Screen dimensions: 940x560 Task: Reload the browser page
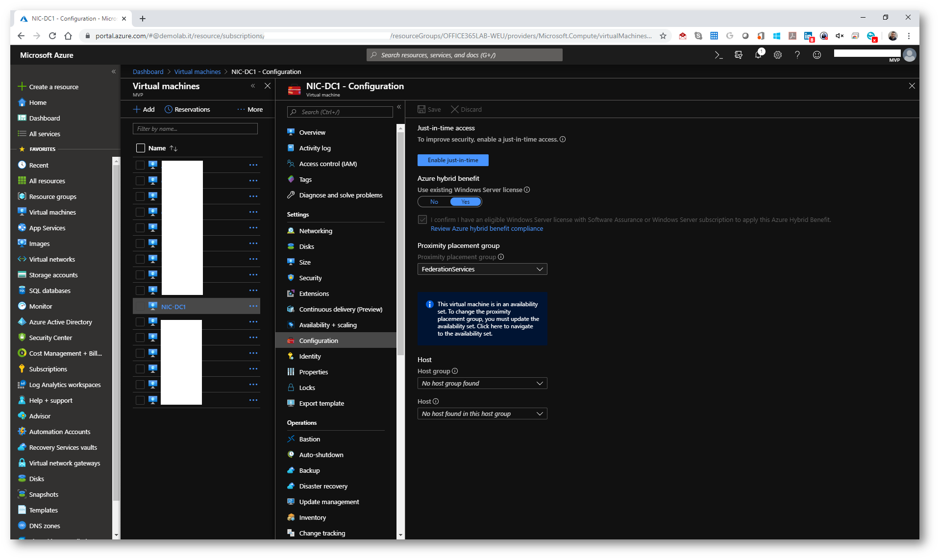(52, 36)
